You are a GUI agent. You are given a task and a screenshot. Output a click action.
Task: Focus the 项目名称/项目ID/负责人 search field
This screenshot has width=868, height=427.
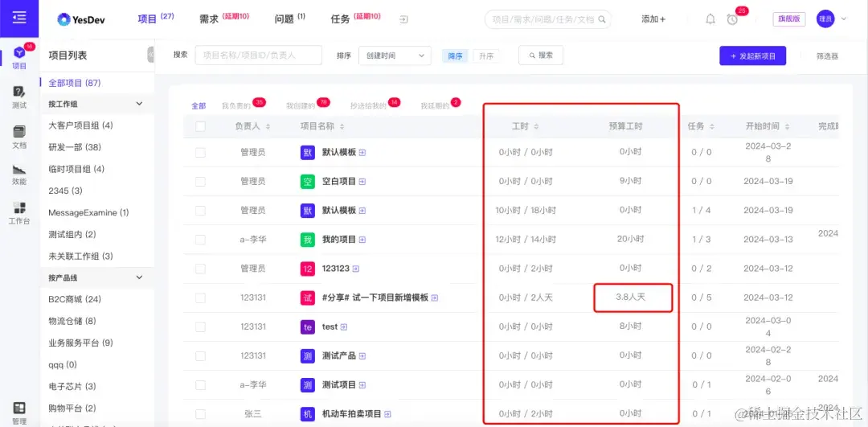pyautogui.click(x=259, y=55)
